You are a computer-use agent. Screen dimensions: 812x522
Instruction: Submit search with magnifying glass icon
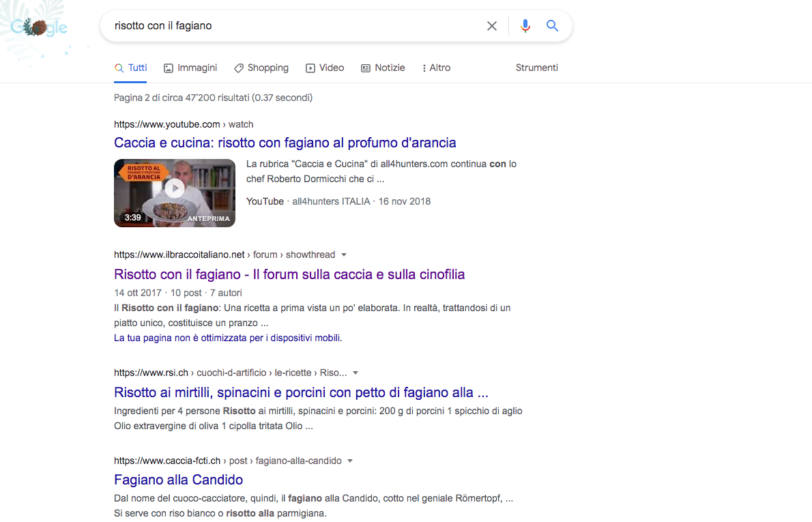coord(553,25)
